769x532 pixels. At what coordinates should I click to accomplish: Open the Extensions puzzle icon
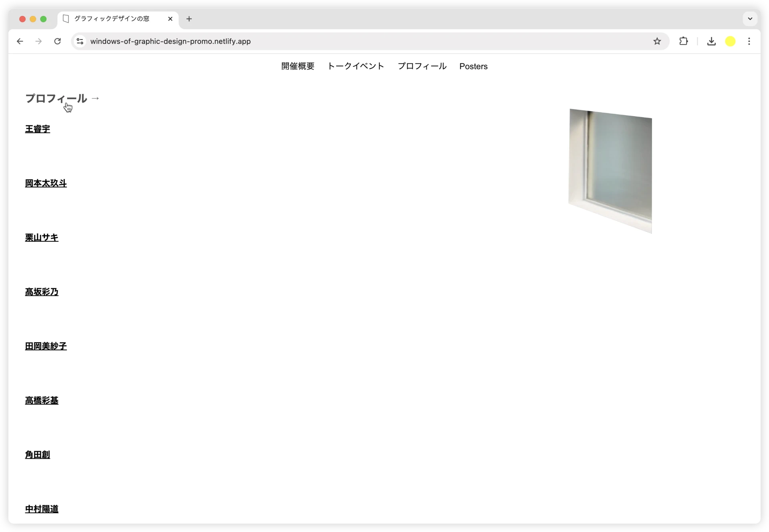tap(683, 41)
